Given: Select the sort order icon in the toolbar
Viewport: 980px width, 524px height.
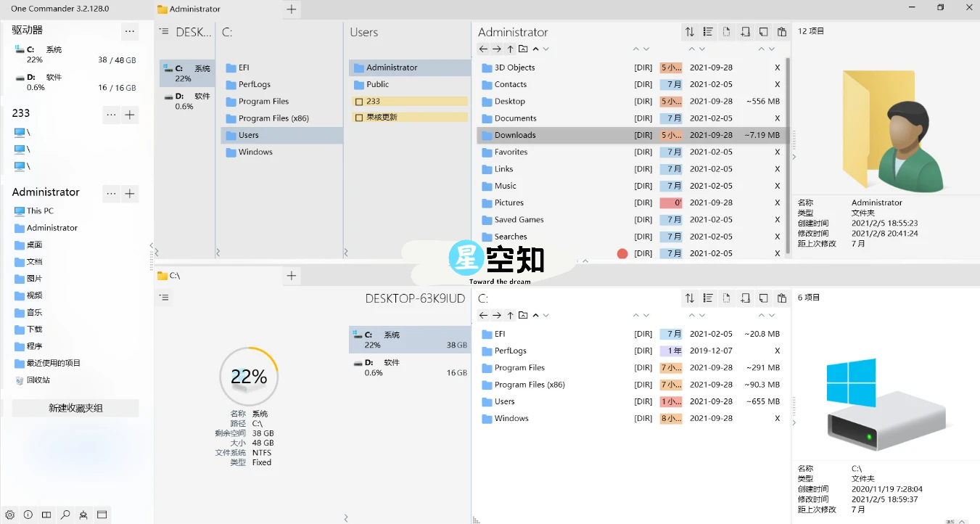Looking at the screenshot, I should [689, 32].
